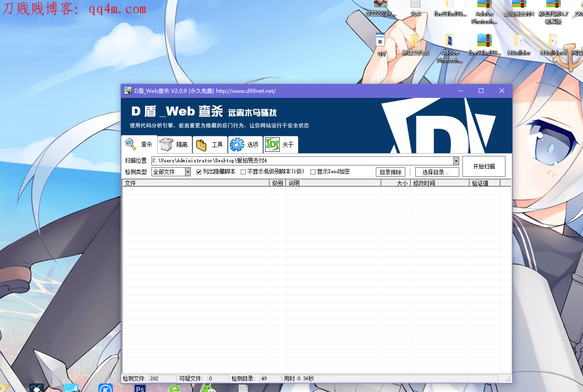Enable 显示Zend加密 checkbox
The image size is (583, 392).
(313, 172)
